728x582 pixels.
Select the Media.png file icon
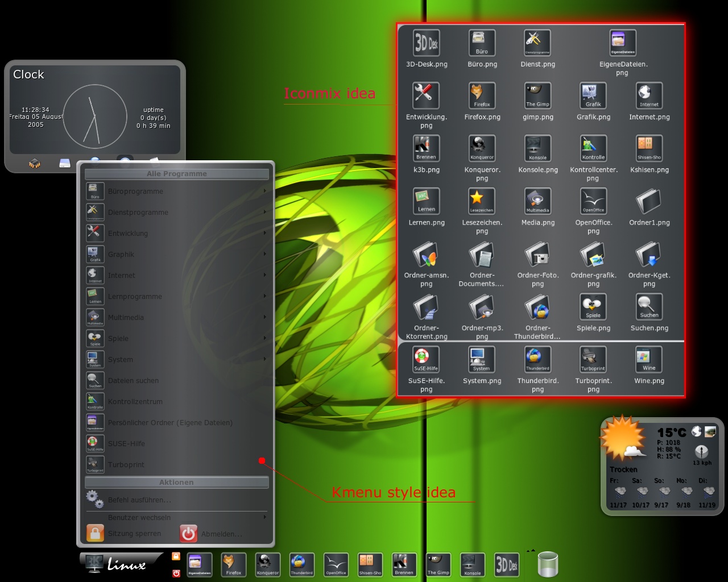[x=537, y=201]
